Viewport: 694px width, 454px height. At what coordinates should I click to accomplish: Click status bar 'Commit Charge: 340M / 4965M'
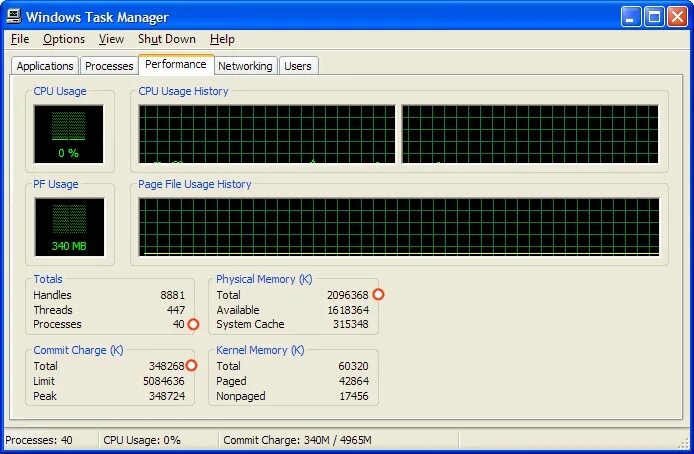point(297,440)
